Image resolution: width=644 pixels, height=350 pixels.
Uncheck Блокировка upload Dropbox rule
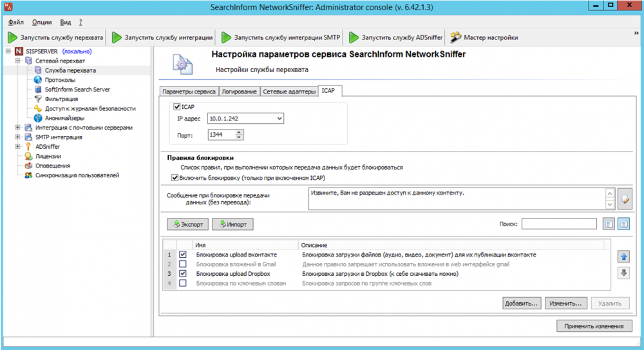tap(183, 273)
